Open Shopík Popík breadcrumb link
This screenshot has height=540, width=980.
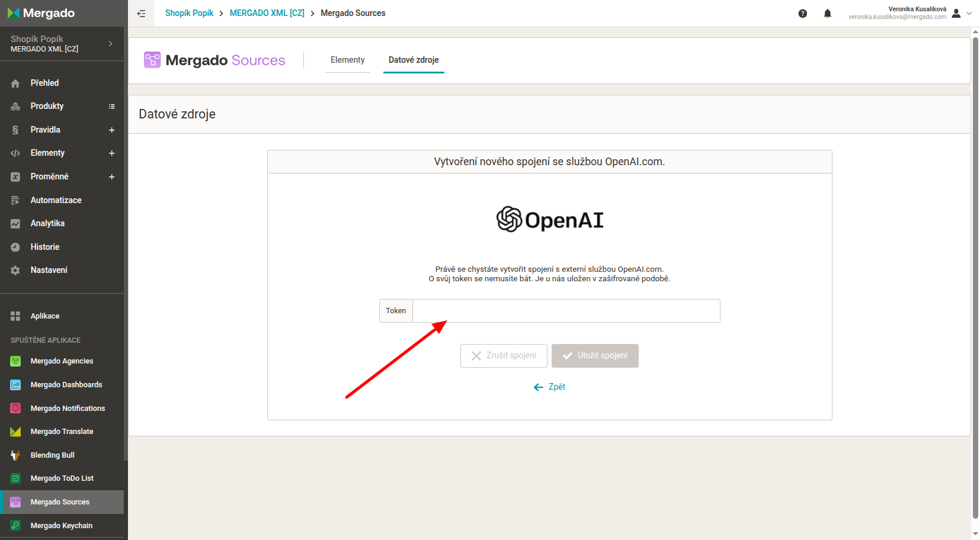[x=190, y=13]
